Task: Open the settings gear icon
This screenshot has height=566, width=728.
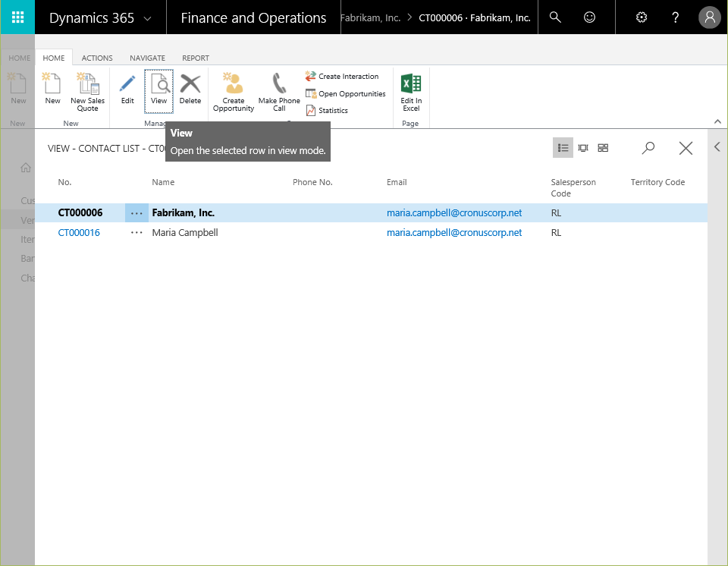Action: pos(642,17)
